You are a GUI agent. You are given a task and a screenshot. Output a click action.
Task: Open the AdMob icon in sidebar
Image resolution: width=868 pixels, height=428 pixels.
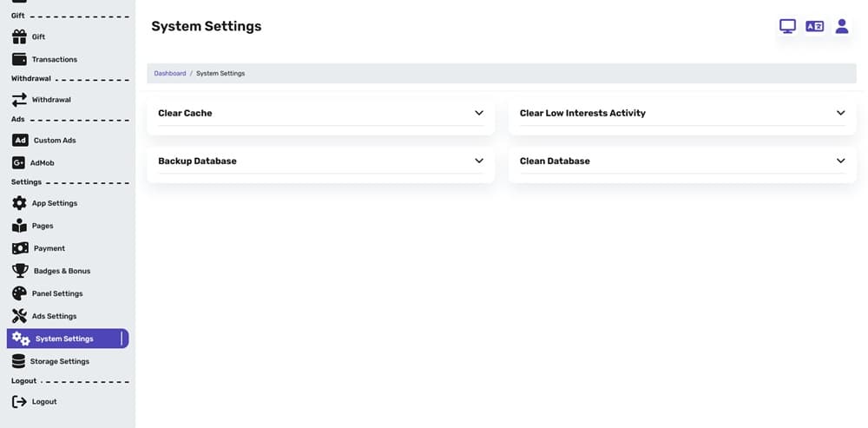(19, 162)
